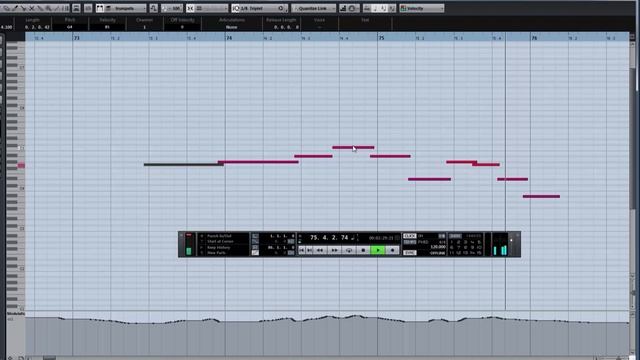Image resolution: width=640 pixels, height=360 pixels.
Task: Select the Mute tool (X icon)
Action: point(31,8)
